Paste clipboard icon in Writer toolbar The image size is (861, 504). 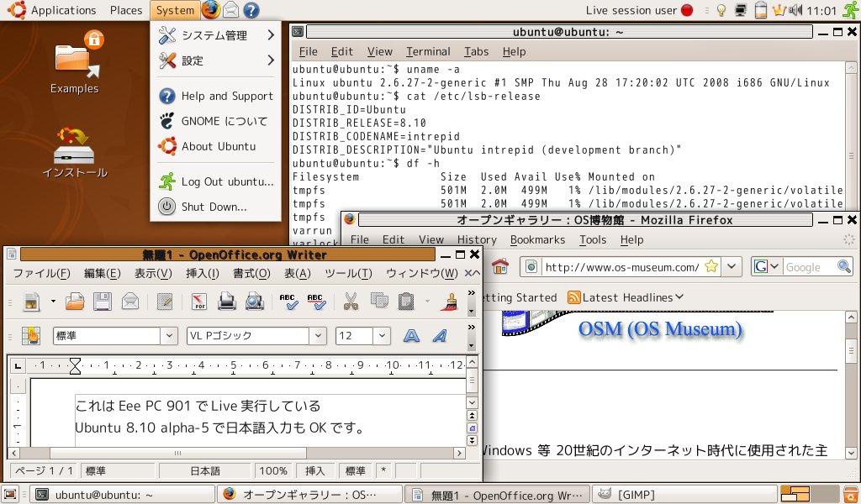406,302
